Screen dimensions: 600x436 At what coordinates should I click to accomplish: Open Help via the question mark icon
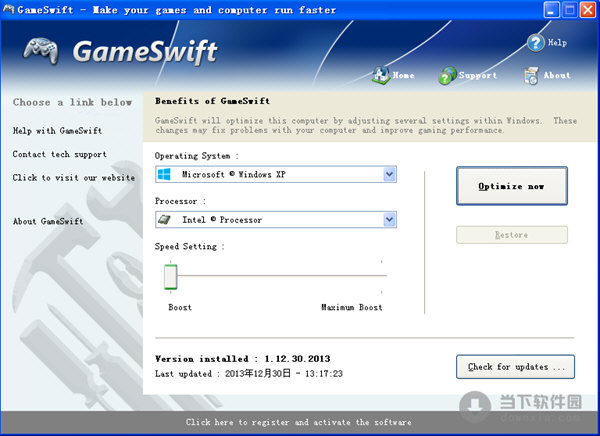536,43
